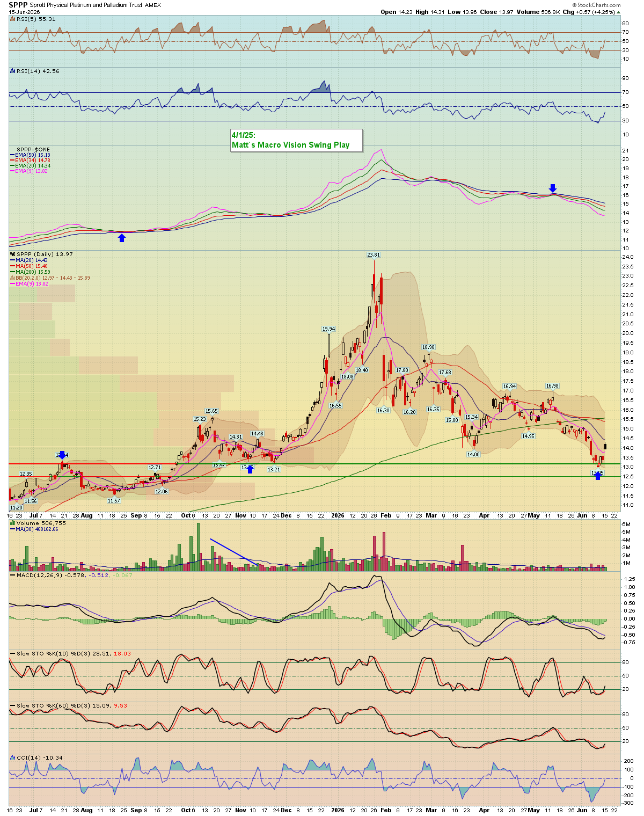This screenshot has width=644, height=816.
Task: Select the blue up arrow below the 13.05 low
Action: click(x=598, y=475)
